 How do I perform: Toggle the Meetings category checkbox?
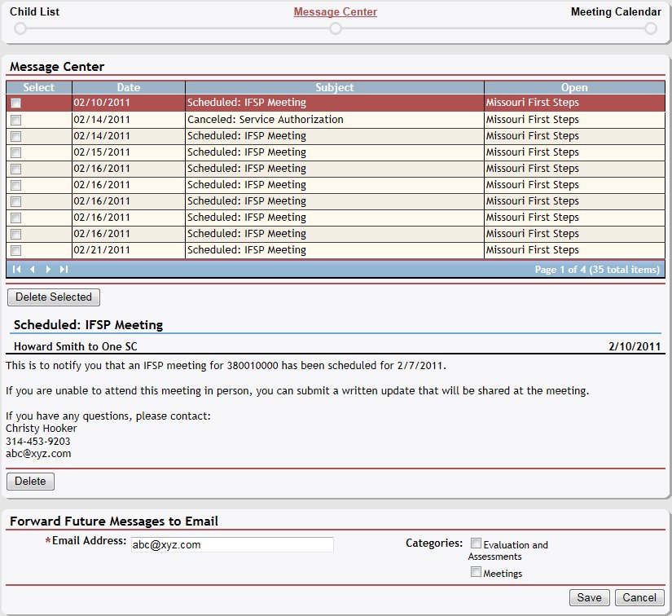[477, 572]
